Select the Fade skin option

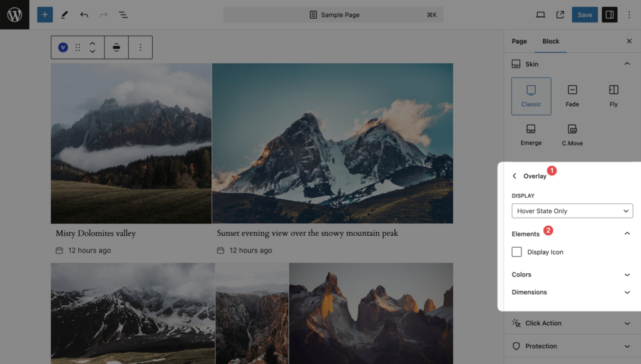coord(572,96)
